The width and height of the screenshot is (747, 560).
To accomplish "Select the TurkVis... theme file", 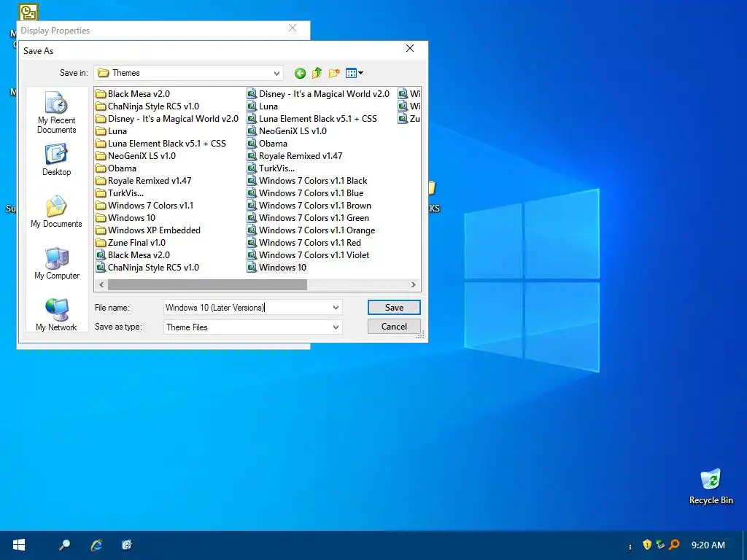I will tap(271, 168).
